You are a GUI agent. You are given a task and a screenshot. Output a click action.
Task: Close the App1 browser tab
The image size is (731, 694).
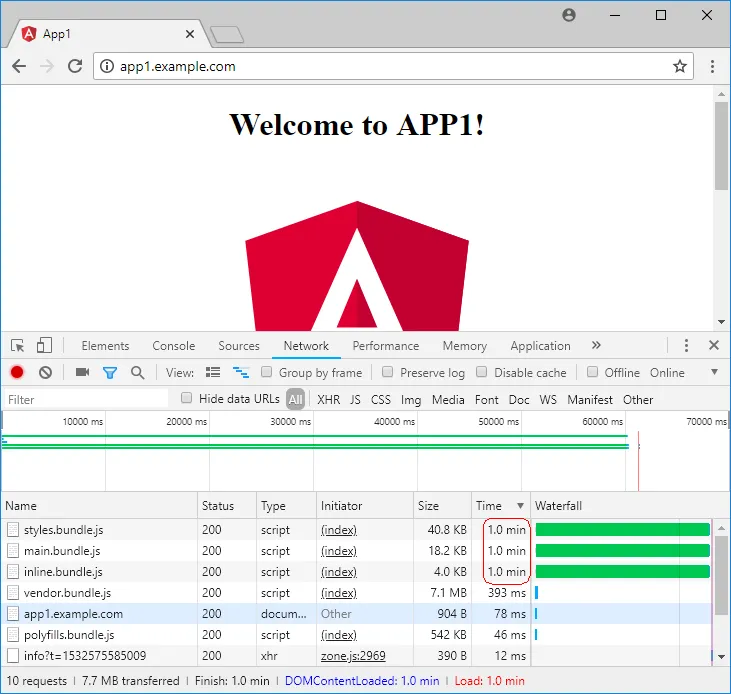(190, 34)
